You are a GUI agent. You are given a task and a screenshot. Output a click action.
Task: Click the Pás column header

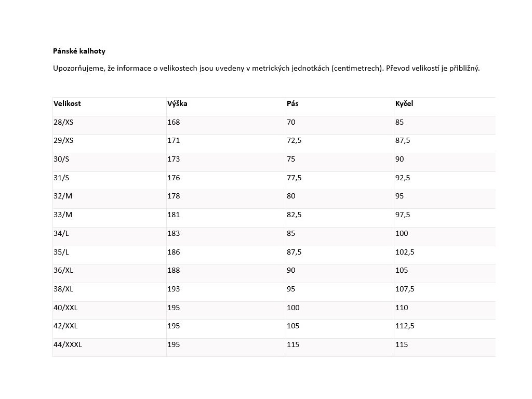pos(292,103)
